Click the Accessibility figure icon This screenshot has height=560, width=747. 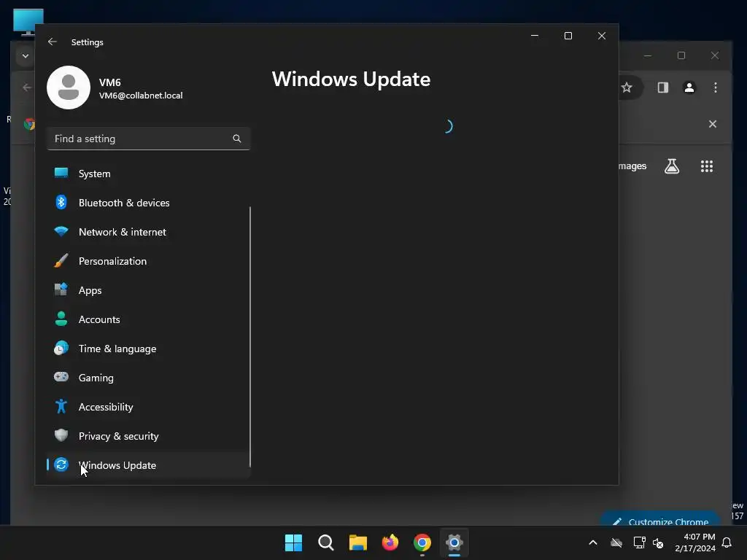(61, 406)
